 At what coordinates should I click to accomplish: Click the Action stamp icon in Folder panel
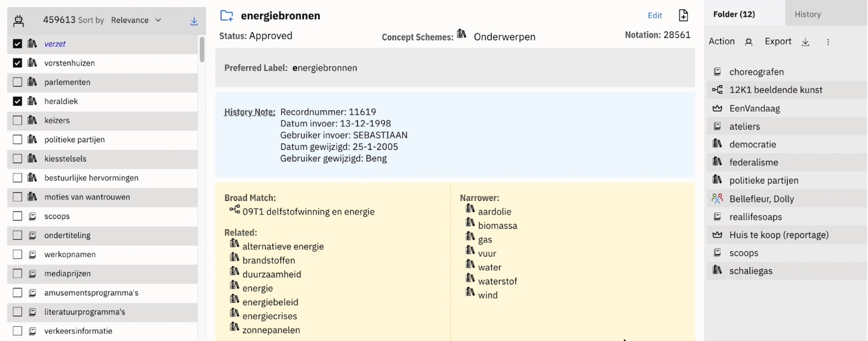click(749, 42)
